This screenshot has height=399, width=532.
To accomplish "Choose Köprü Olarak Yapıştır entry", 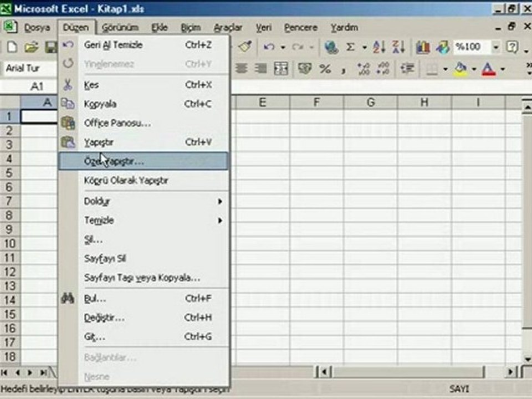I will click(143, 181).
